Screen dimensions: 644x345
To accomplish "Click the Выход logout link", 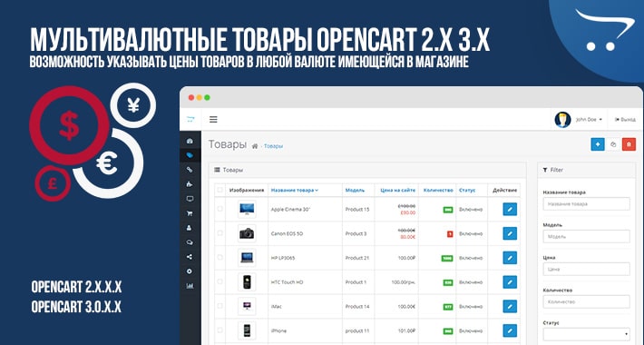I will click(625, 120).
